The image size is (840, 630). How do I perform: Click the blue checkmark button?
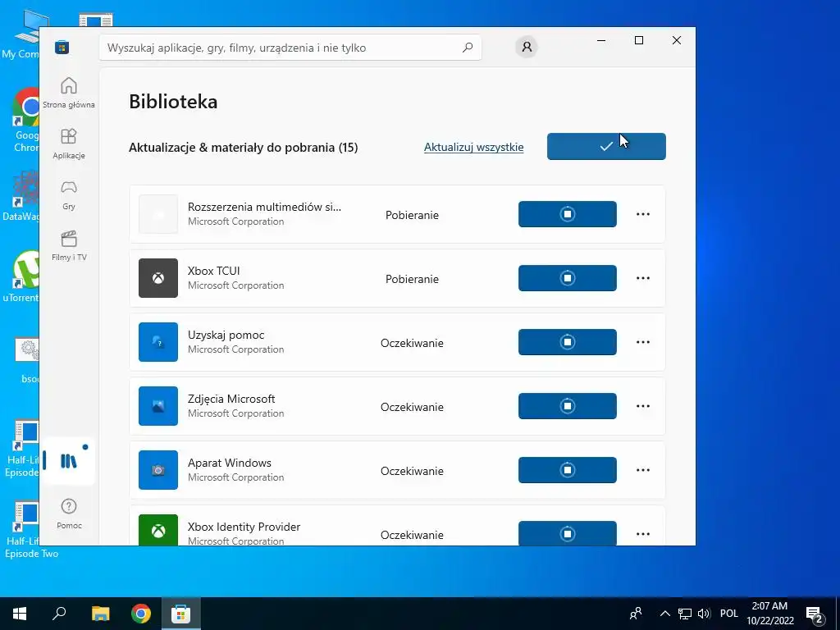tap(606, 146)
